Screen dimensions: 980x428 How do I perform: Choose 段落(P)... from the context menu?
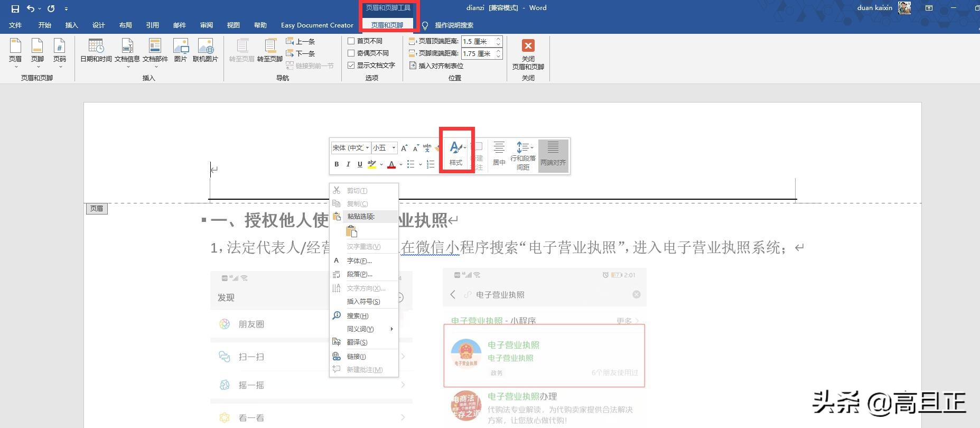tap(359, 274)
